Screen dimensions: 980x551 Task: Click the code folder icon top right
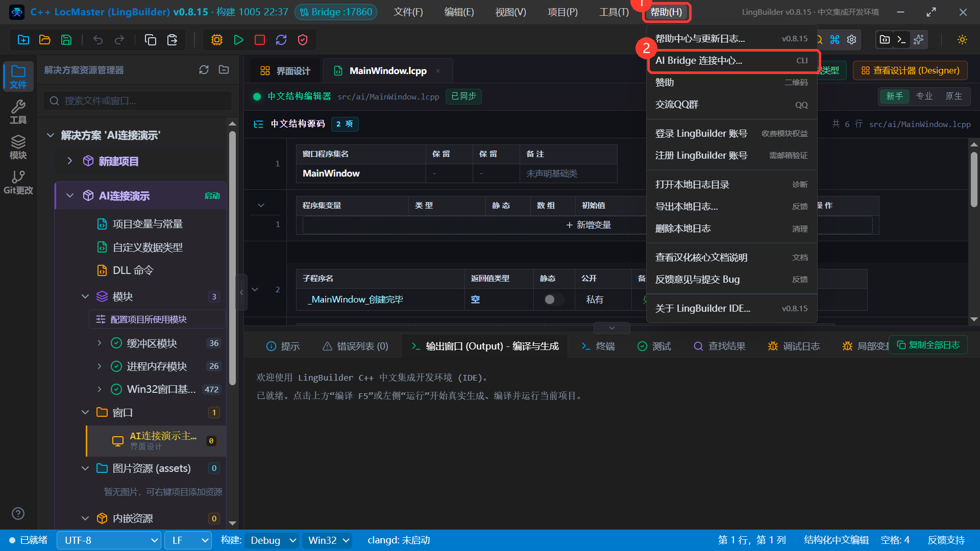click(885, 40)
